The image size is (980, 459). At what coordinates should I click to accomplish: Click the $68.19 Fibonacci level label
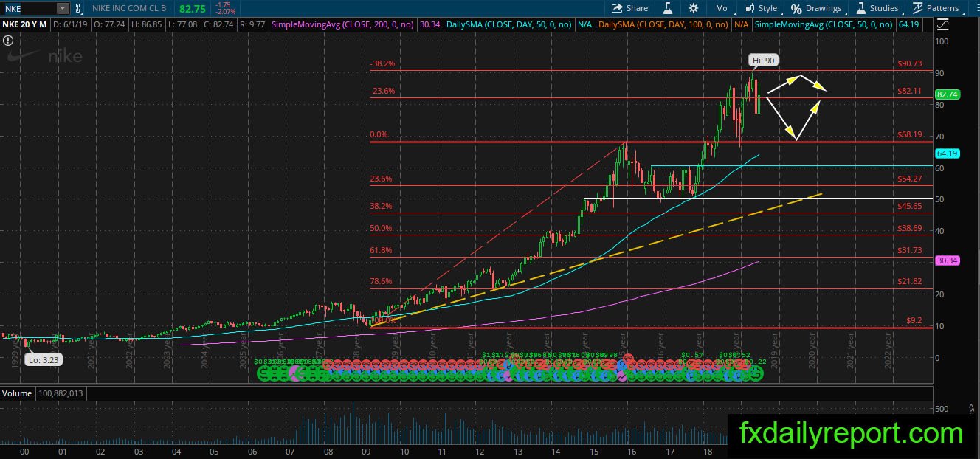point(910,135)
